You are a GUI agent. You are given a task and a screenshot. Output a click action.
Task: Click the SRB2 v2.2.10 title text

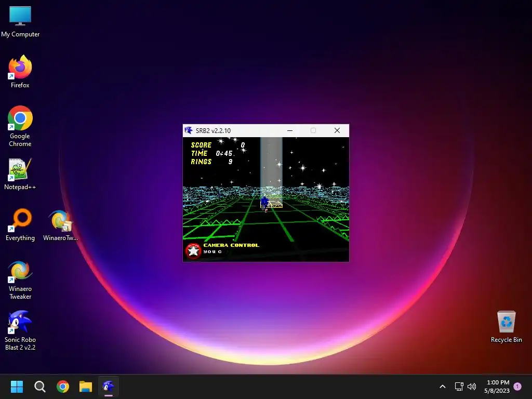[213, 130]
